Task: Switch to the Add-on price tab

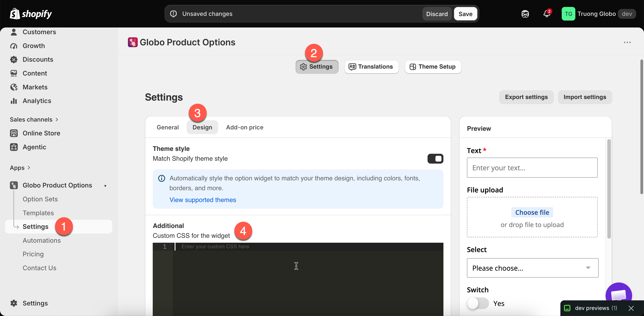Action: pyautogui.click(x=244, y=127)
